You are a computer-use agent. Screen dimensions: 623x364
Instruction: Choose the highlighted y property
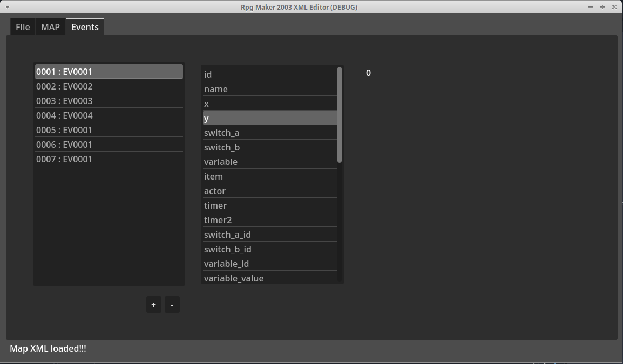pyautogui.click(x=270, y=118)
